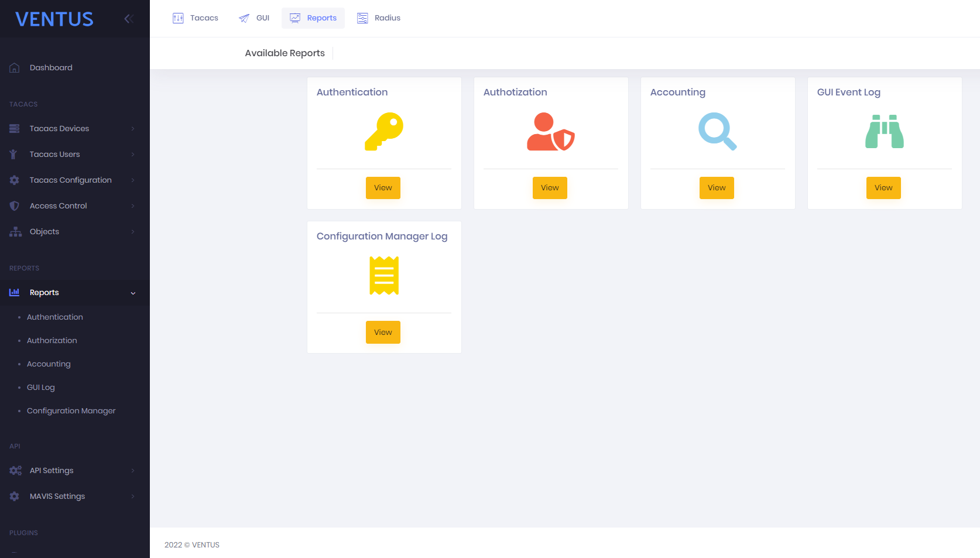View the GUI Event Log report
This screenshot has height=558, width=980.
(883, 188)
